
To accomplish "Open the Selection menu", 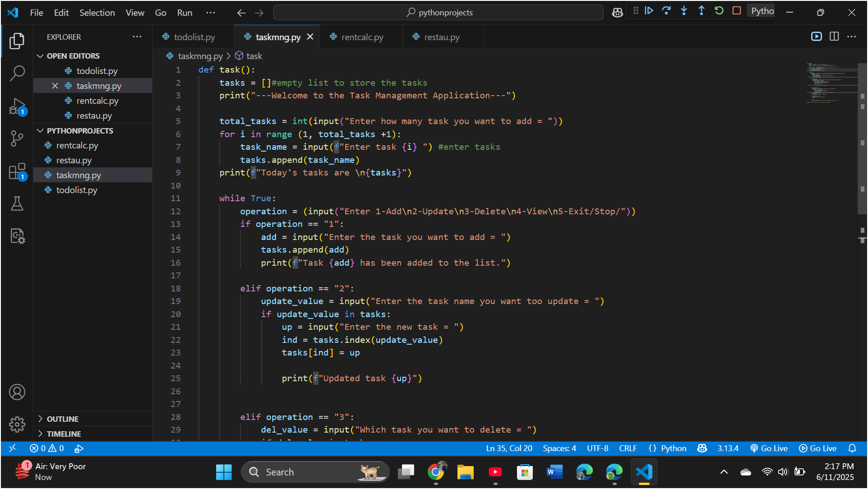I will pos(97,13).
